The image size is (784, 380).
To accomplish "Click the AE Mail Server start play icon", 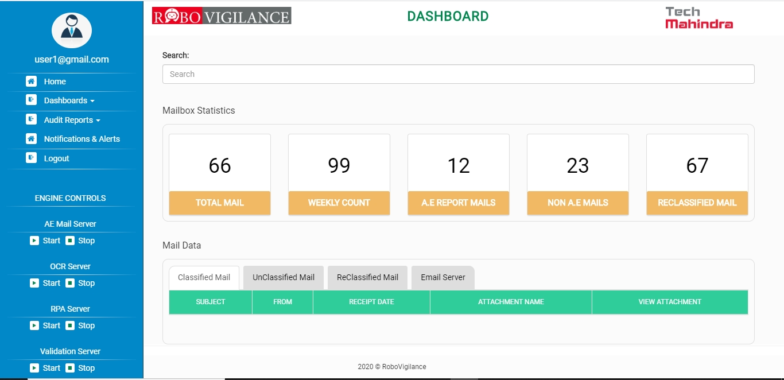I will (x=34, y=241).
